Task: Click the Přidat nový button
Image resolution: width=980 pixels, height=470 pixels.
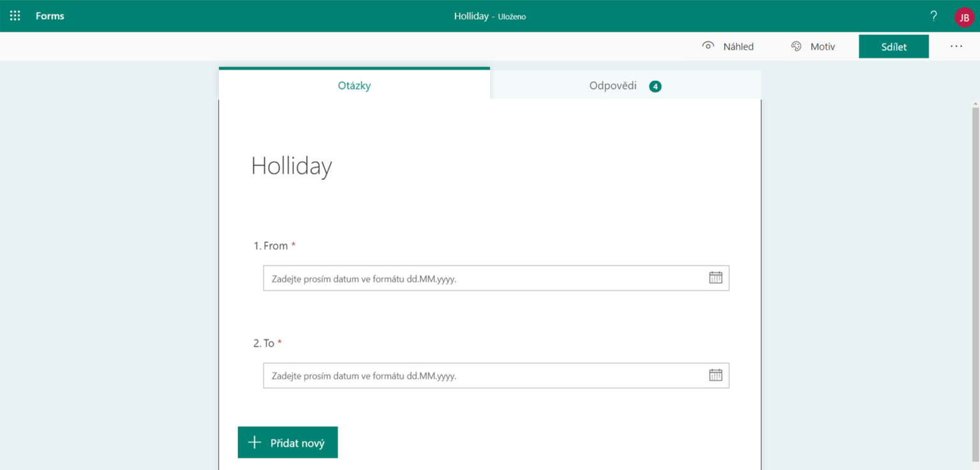Action: tap(288, 443)
